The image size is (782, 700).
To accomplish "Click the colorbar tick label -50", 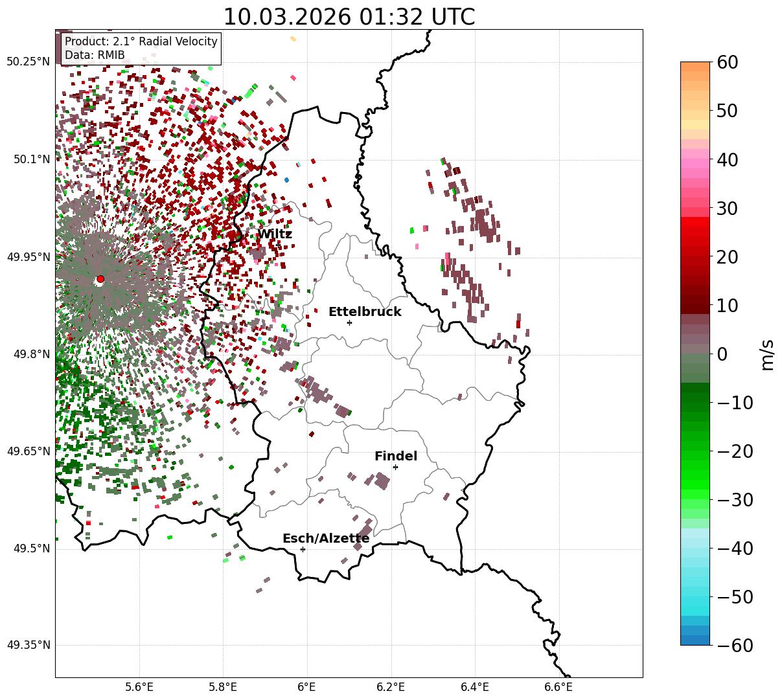I will (x=736, y=597).
